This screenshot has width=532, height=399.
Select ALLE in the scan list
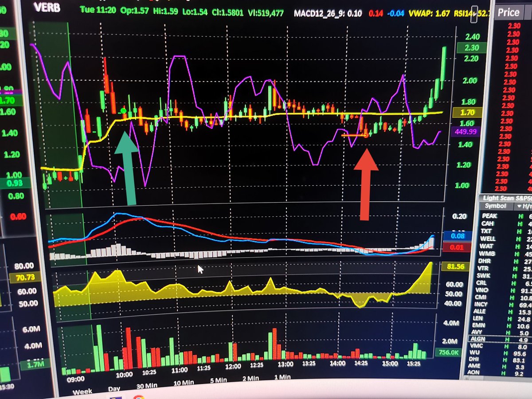pos(480,311)
